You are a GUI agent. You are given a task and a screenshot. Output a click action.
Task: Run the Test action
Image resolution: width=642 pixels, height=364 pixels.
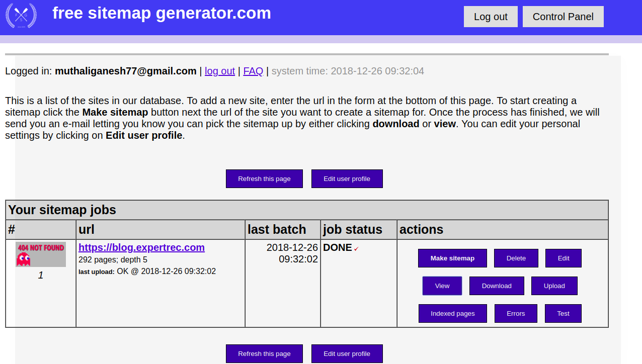(563, 313)
